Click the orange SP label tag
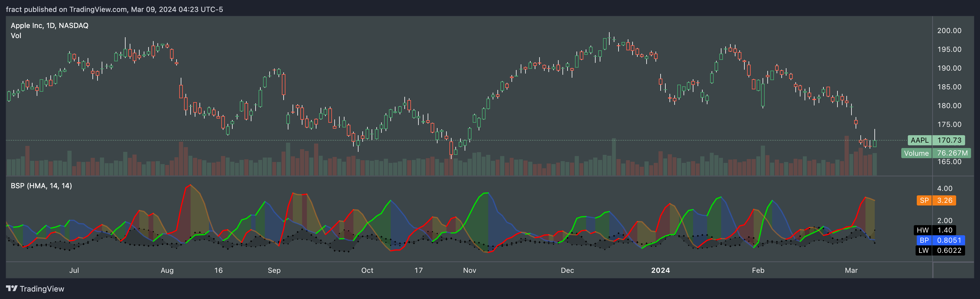Image resolution: width=980 pixels, height=299 pixels. click(x=924, y=200)
